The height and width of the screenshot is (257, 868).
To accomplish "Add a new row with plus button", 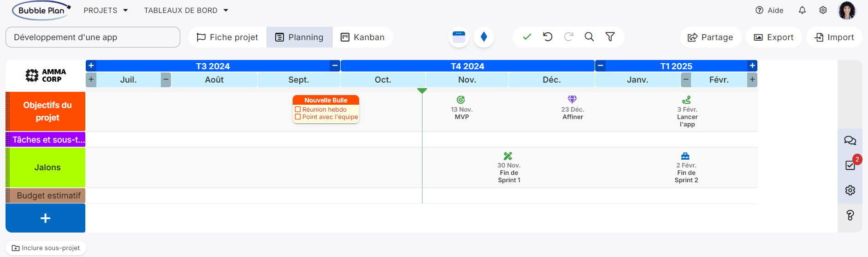I will pyautogui.click(x=45, y=218).
